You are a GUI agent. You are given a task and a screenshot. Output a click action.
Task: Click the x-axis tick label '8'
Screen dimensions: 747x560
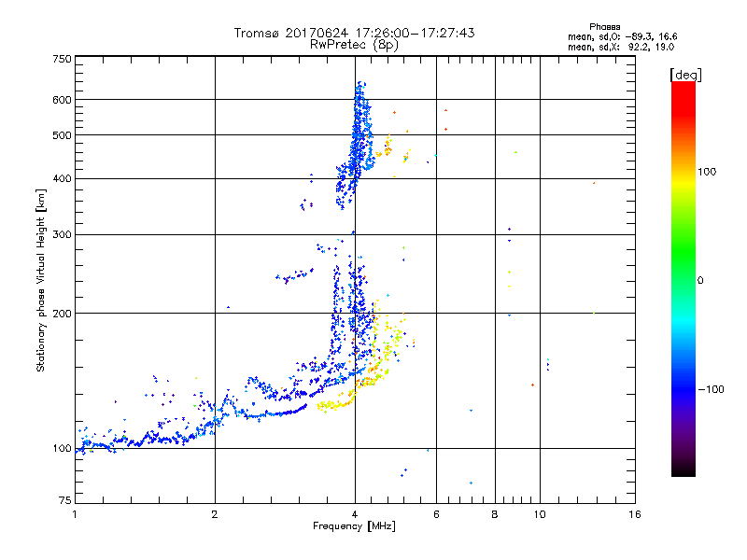tap(495, 514)
